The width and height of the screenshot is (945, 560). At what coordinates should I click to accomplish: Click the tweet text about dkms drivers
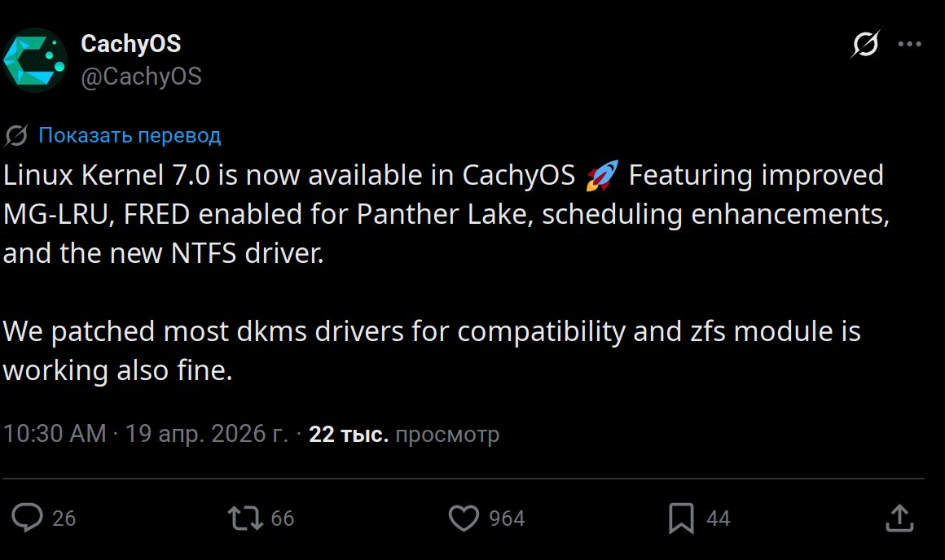click(x=432, y=332)
